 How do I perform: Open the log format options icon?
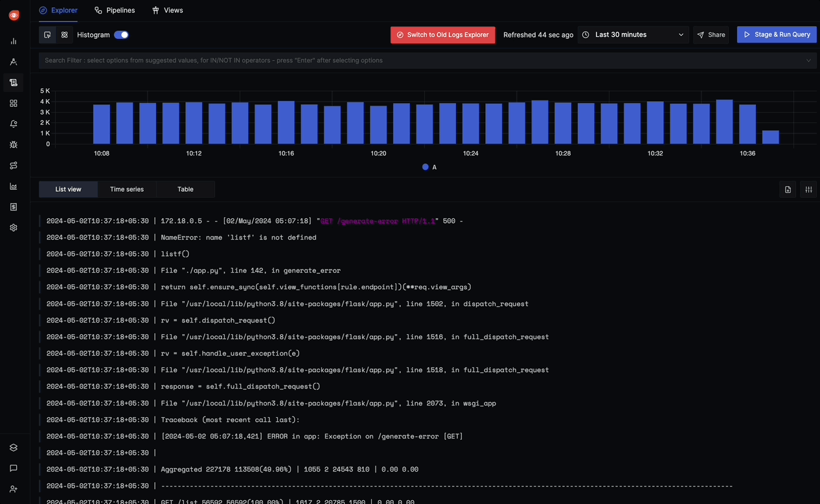pyautogui.click(x=808, y=189)
